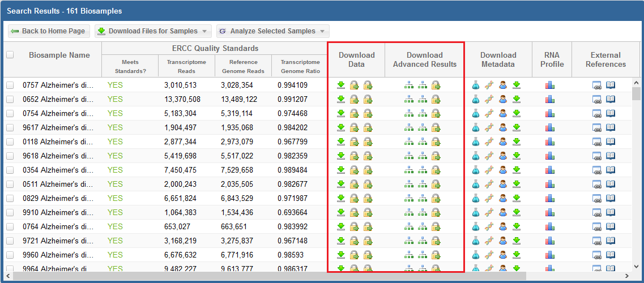Select the checkbox next to sample 0764
Screen dimensions: 644x283
(10, 226)
